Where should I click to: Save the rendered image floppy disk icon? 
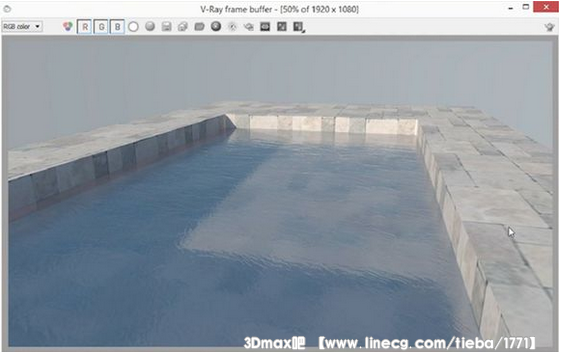(166, 26)
